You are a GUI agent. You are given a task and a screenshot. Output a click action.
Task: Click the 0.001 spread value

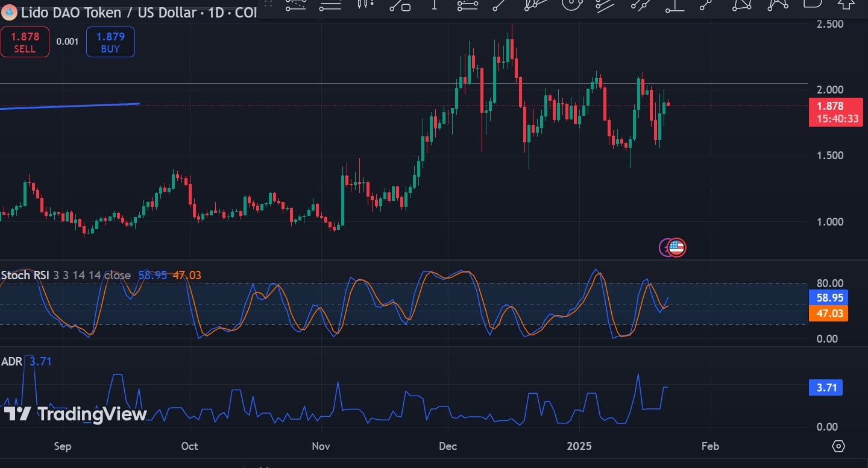(x=68, y=42)
